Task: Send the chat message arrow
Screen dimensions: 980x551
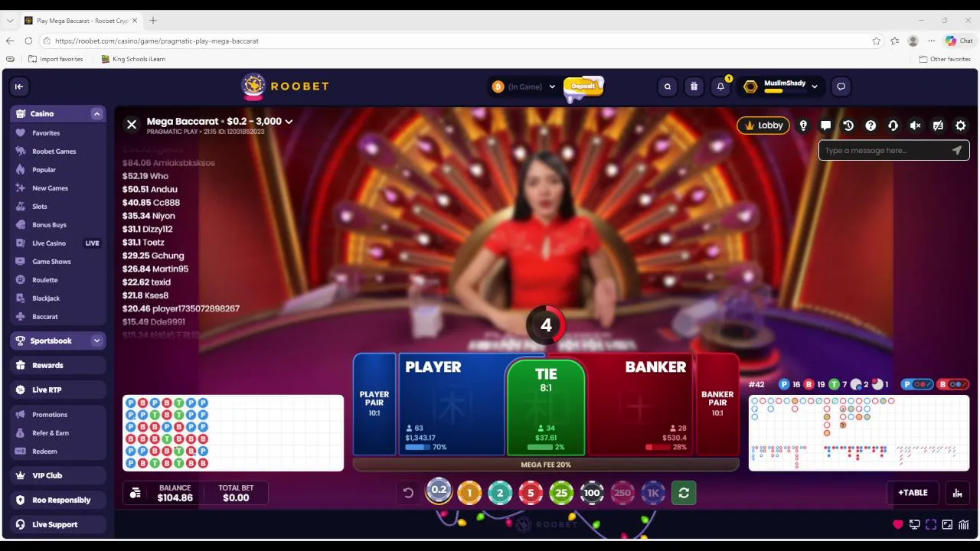Action: point(957,151)
